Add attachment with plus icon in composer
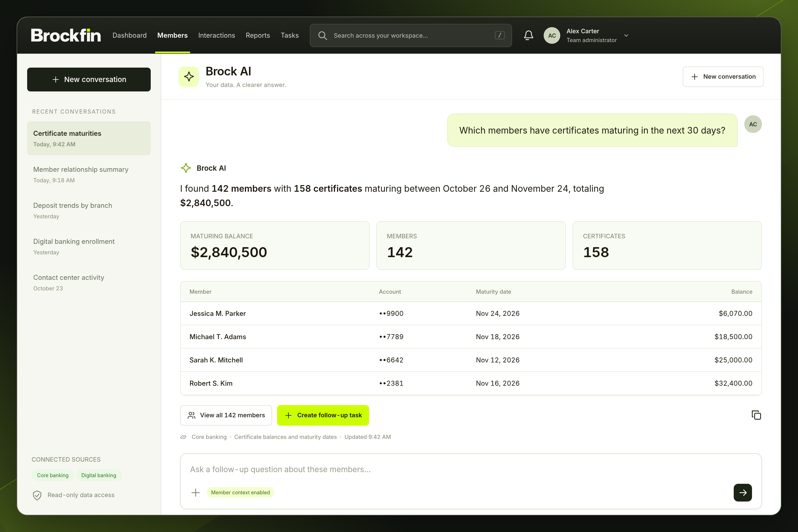 pos(195,492)
